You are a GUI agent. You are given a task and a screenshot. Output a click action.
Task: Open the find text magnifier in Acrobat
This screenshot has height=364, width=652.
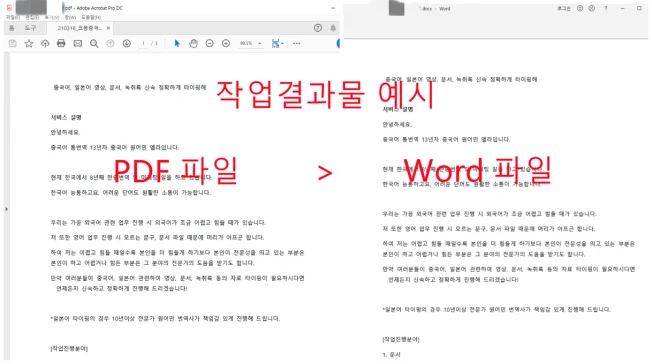[94, 43]
